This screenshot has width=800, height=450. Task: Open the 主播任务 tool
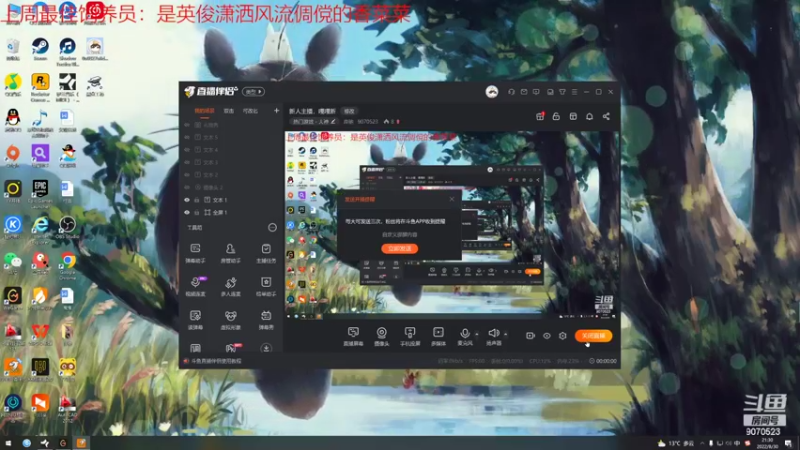pyautogui.click(x=266, y=253)
